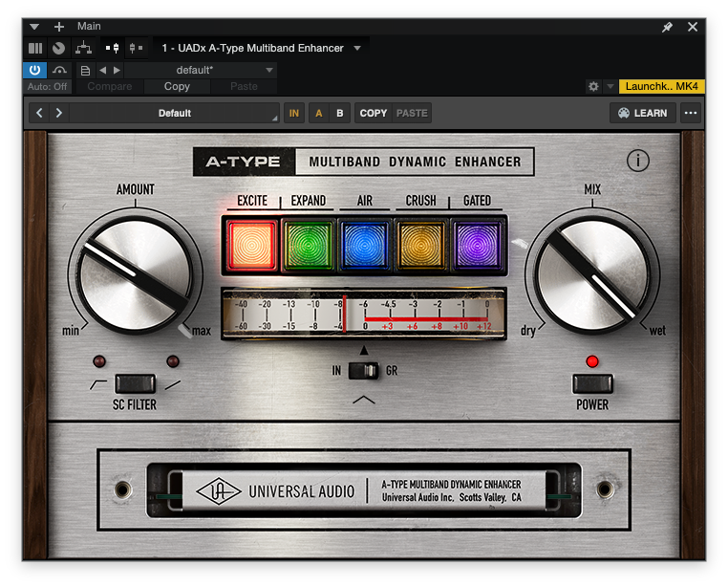
Task: Click the host Paste button
Action: (244, 86)
